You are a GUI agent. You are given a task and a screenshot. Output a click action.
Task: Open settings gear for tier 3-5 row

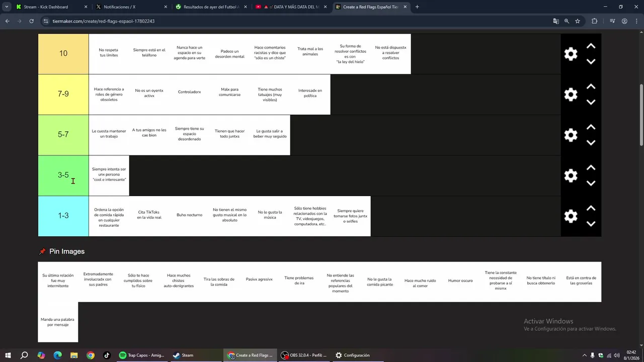pos(571,175)
